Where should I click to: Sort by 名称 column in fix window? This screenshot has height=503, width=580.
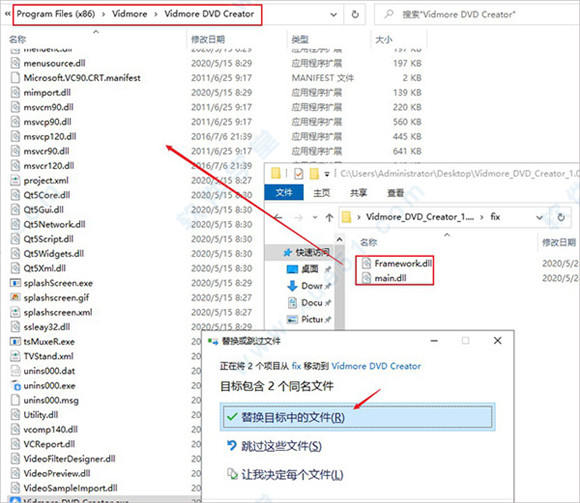click(368, 242)
